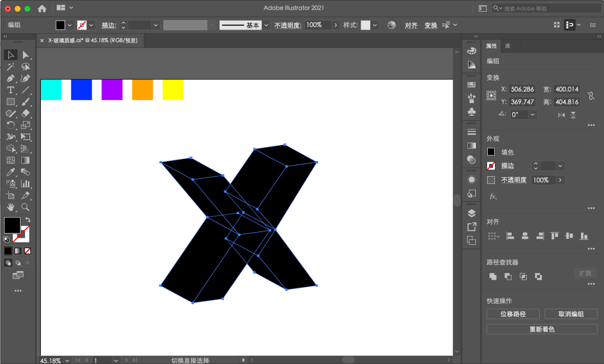Enable Draw Behind mode
The image size is (604, 364).
(18, 263)
